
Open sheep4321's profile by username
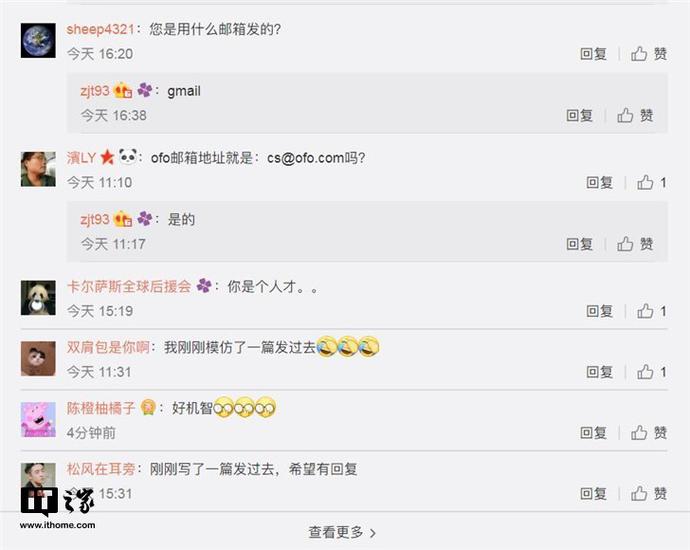(x=100, y=29)
